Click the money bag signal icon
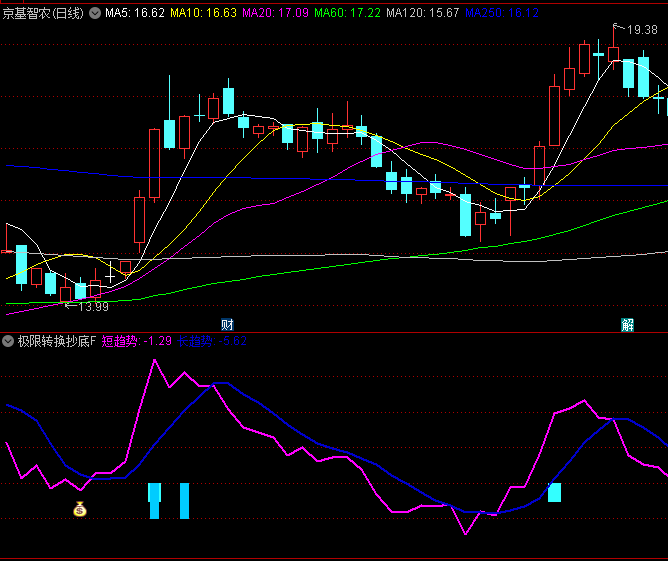Viewport: 668px width, 561px height. coord(80,509)
